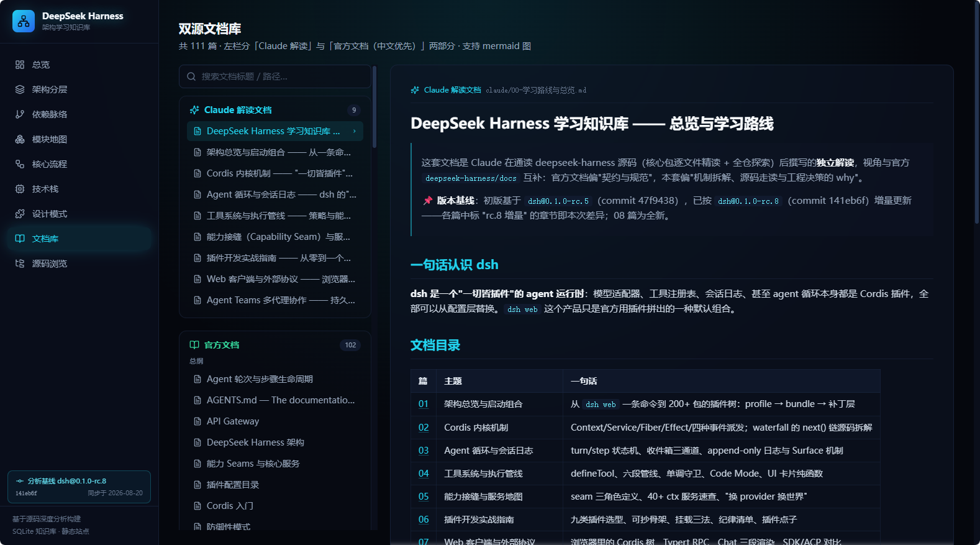Click the sparkle icon in the document breadcrumb
This screenshot has width=980, height=545.
click(x=415, y=90)
